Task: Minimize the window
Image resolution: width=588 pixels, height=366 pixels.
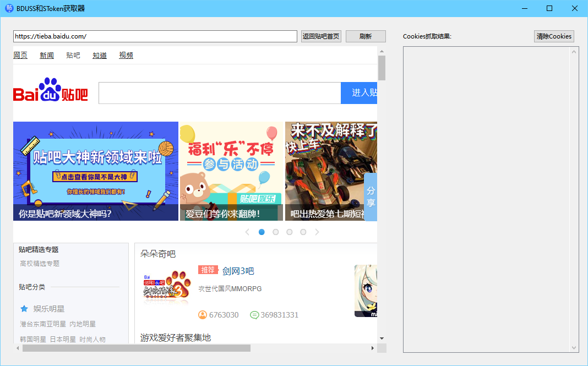Action: coord(525,8)
